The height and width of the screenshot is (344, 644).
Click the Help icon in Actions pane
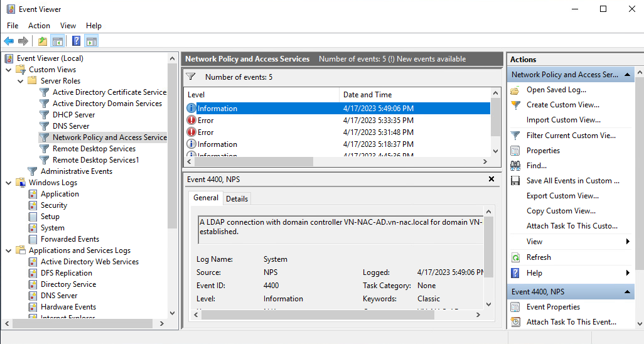pyautogui.click(x=515, y=273)
